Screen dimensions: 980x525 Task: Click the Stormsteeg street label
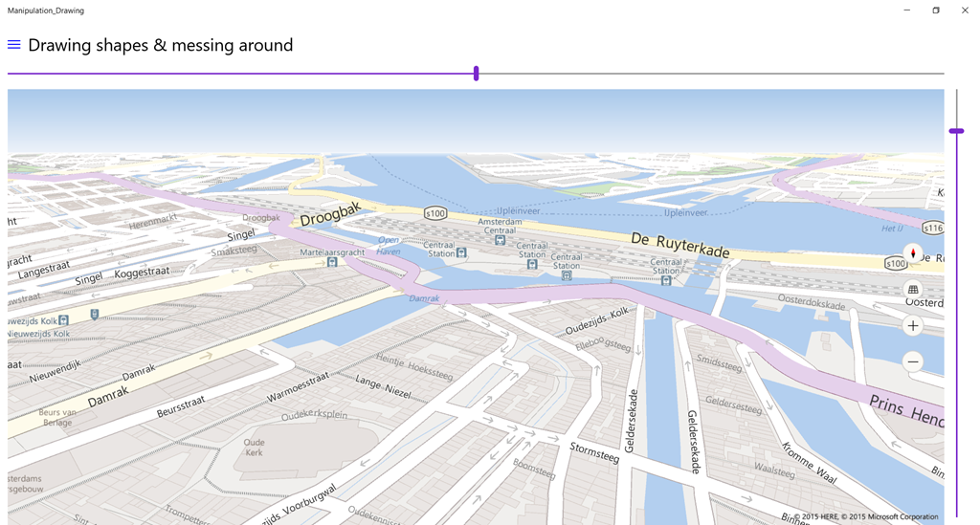(x=594, y=452)
